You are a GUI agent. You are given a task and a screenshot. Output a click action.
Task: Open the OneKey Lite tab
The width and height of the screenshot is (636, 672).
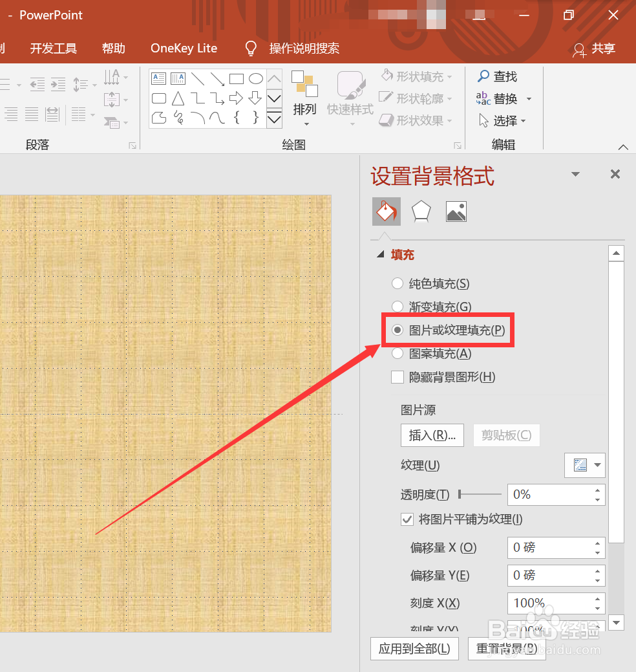click(184, 48)
